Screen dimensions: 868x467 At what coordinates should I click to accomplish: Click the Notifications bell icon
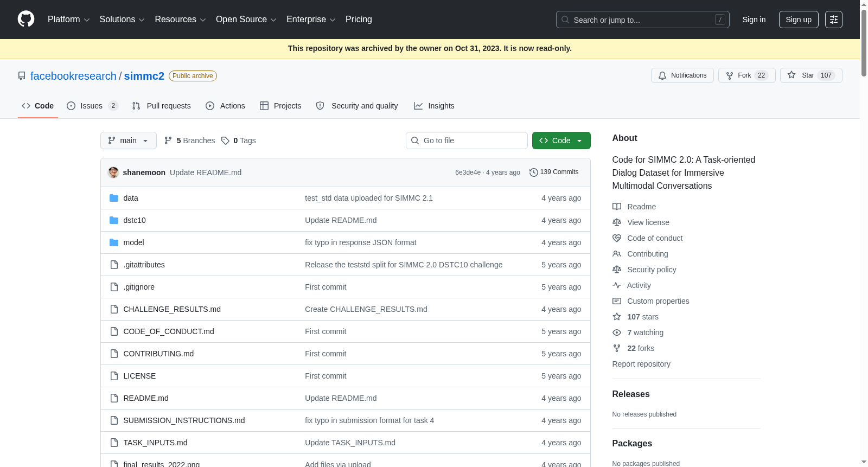[x=662, y=75]
